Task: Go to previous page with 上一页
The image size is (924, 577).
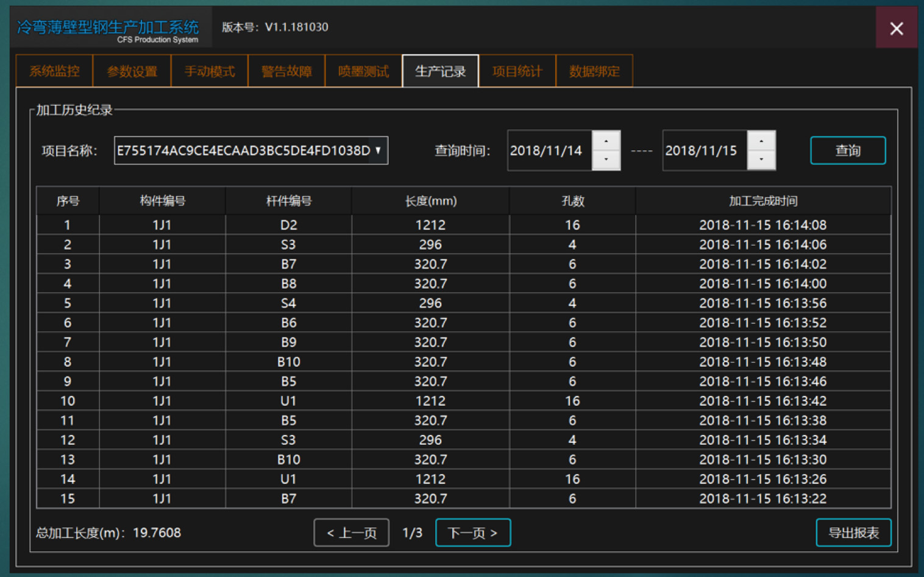Action: 351,533
